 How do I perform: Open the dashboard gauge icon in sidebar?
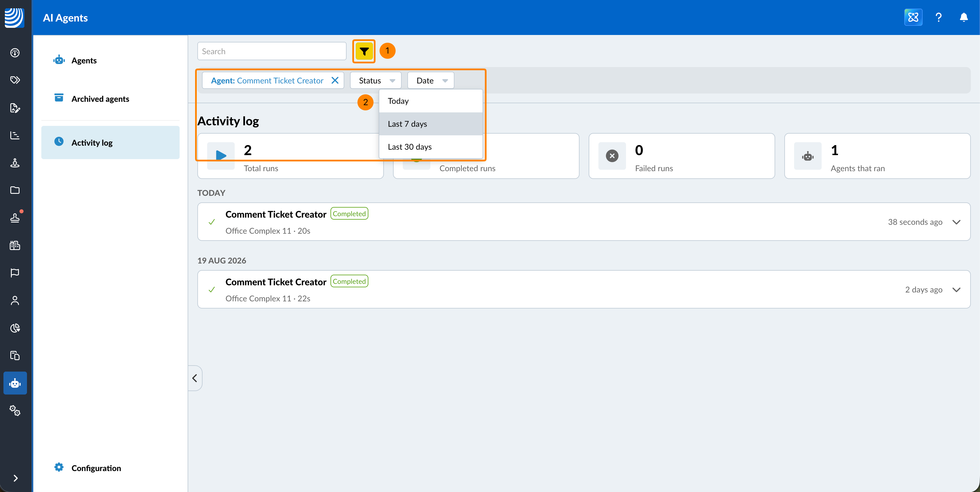coord(15,52)
